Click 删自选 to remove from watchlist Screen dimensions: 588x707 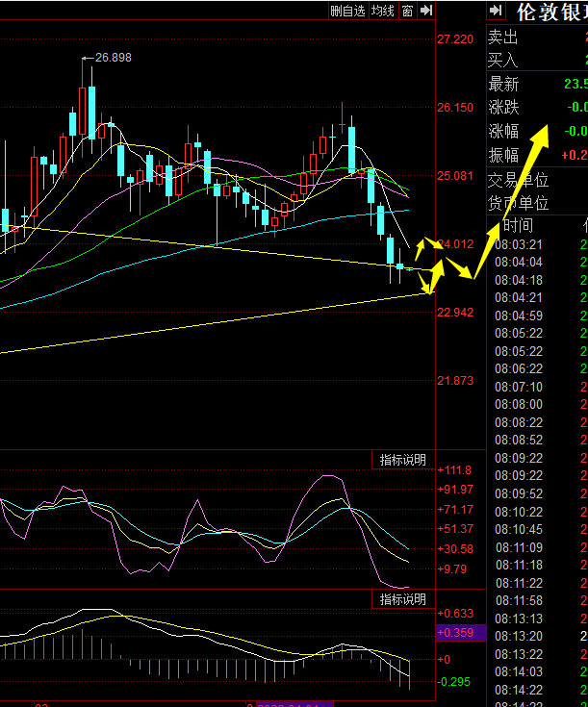pos(347,11)
